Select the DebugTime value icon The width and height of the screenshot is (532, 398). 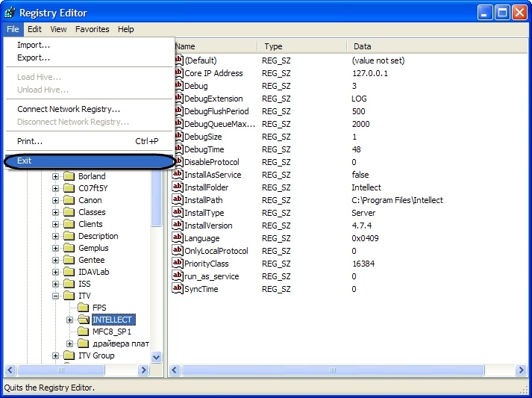coord(178,149)
